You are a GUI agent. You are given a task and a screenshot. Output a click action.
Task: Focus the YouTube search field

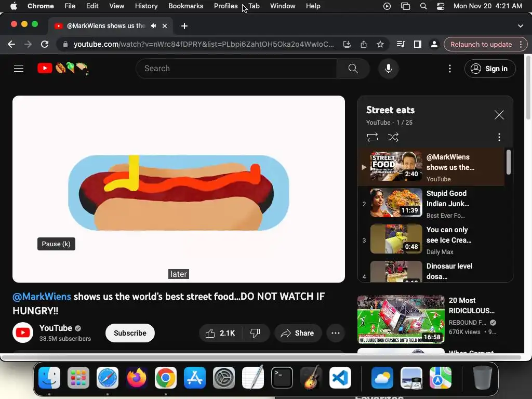tap(236, 69)
